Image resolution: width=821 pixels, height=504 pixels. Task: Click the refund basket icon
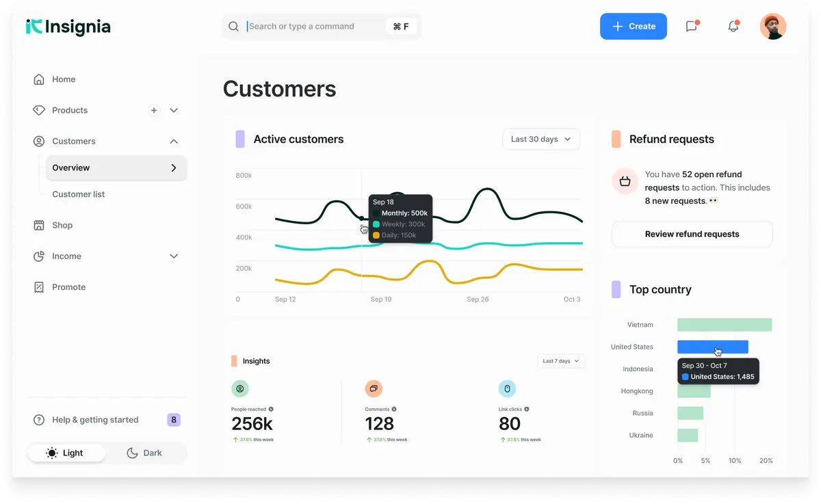point(625,181)
